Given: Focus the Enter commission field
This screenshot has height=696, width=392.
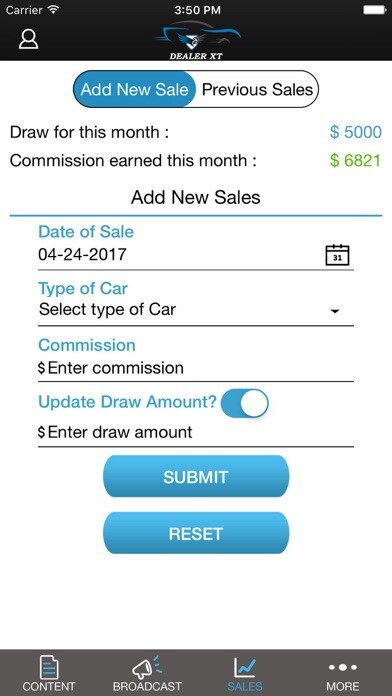Looking at the screenshot, I should coord(196,368).
